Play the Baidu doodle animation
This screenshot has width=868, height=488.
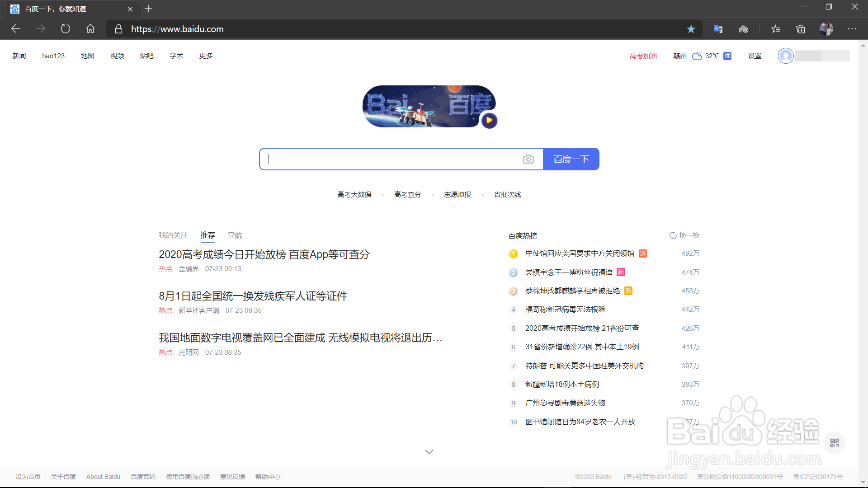pos(489,121)
